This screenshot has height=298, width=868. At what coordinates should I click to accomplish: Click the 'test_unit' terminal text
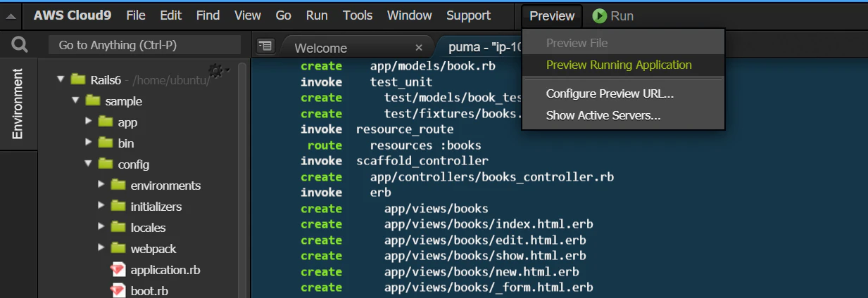coord(401,82)
